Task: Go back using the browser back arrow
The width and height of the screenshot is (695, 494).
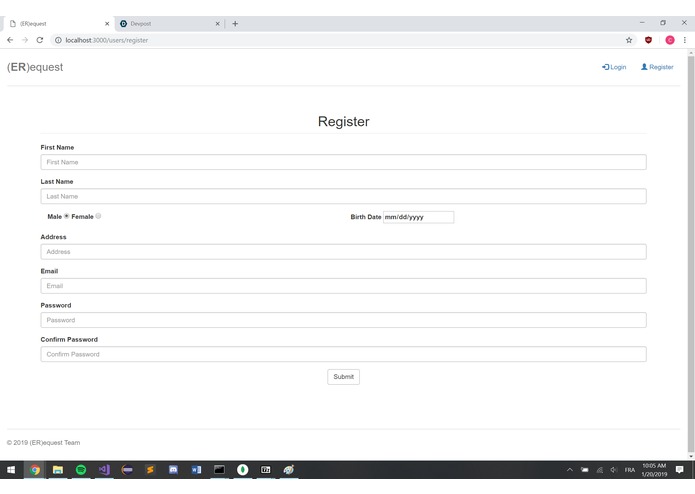Action: click(x=10, y=40)
